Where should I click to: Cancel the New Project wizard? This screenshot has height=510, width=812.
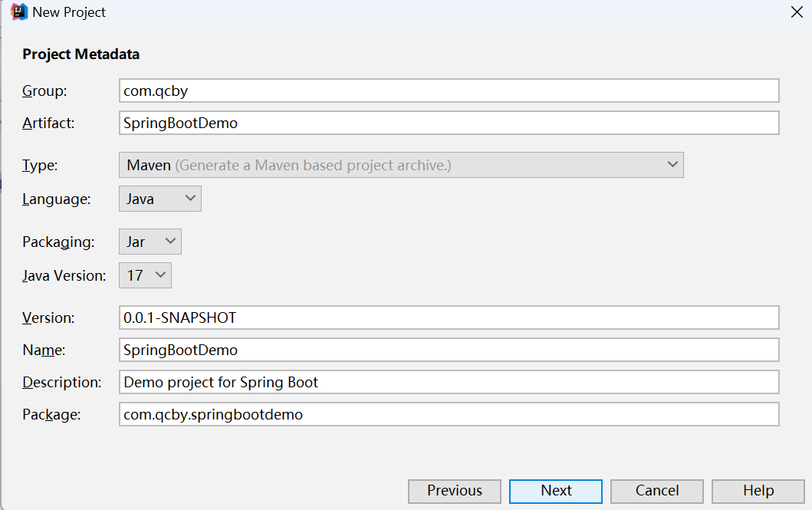[x=657, y=491]
